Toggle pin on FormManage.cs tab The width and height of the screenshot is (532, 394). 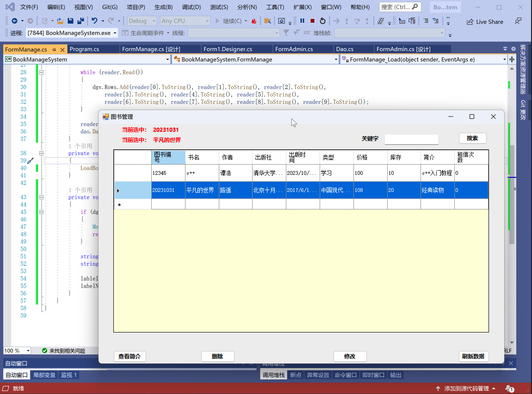click(54, 50)
